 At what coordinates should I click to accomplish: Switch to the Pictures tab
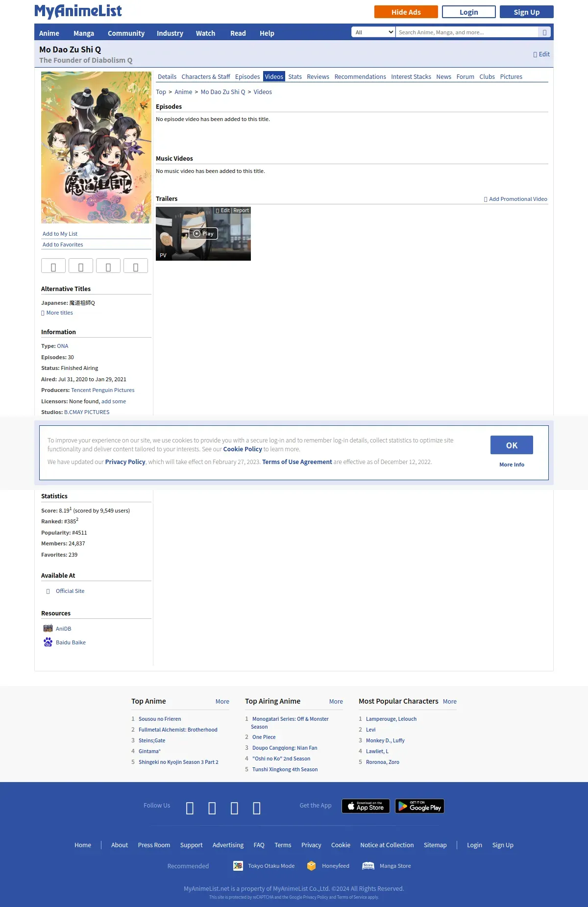(511, 77)
